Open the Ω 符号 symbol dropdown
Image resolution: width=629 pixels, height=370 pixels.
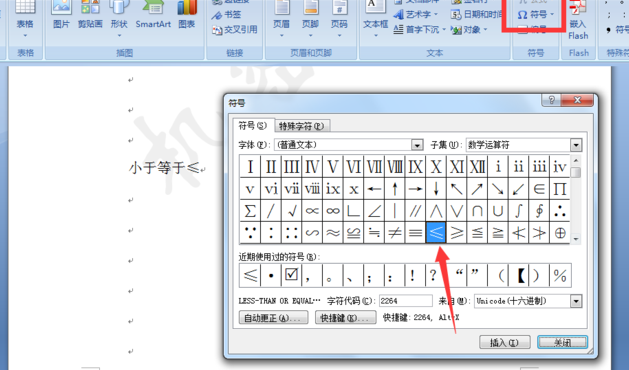coord(536,15)
